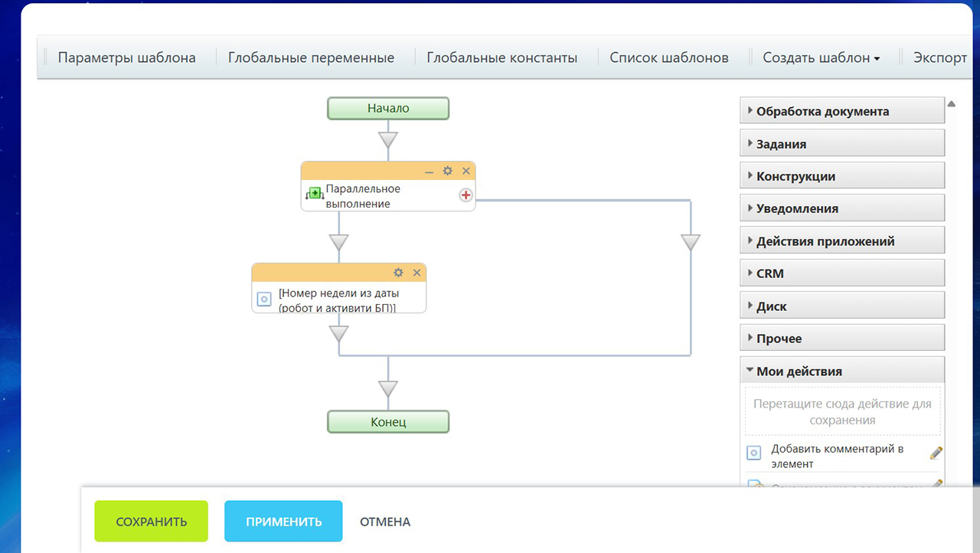
Task: Open the Создать шаблон dropdown
Action: pyautogui.click(x=822, y=57)
